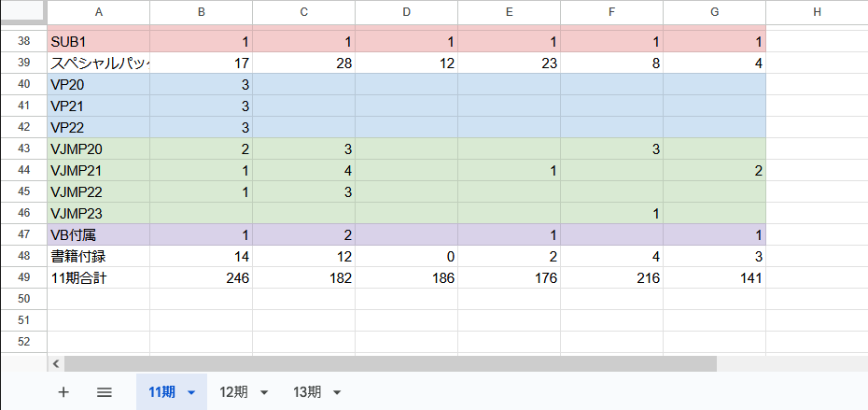
Task: Select row 38 header
Action: click(x=23, y=41)
